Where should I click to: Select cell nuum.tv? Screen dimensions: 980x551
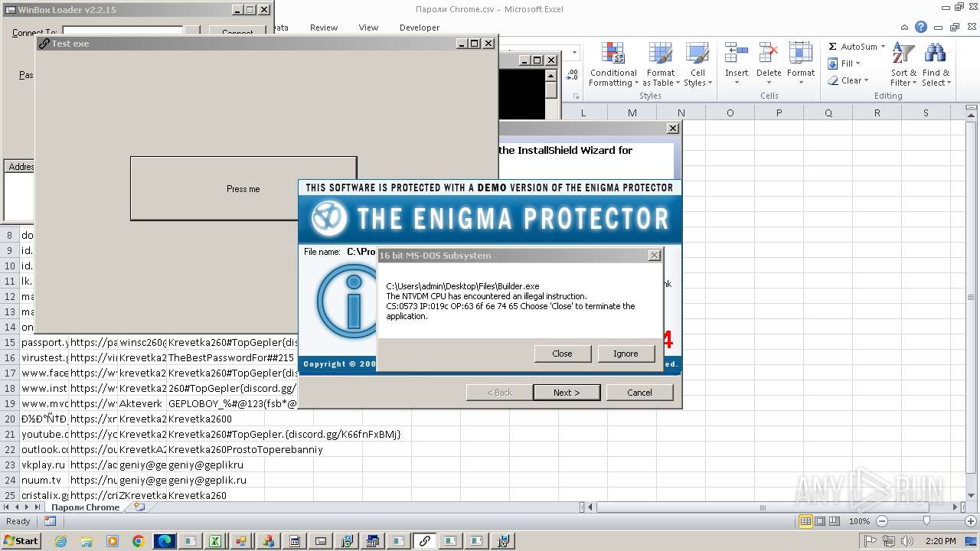pos(44,480)
